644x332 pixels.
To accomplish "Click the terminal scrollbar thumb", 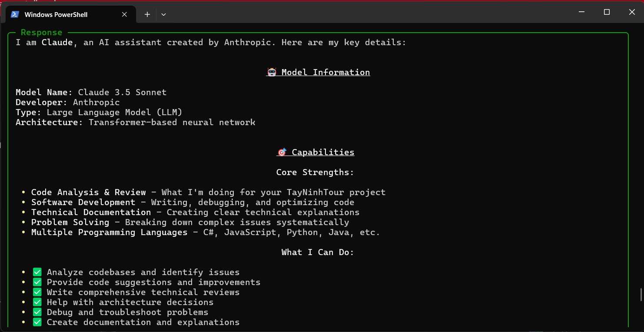I will point(641,295).
